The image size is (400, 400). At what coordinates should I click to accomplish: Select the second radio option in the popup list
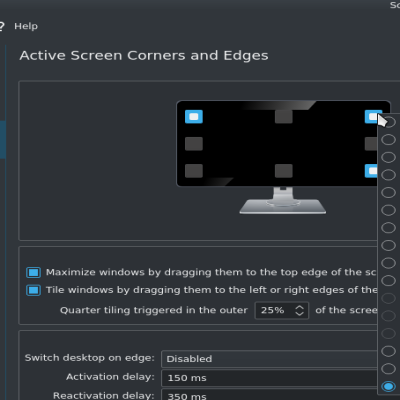point(388,140)
